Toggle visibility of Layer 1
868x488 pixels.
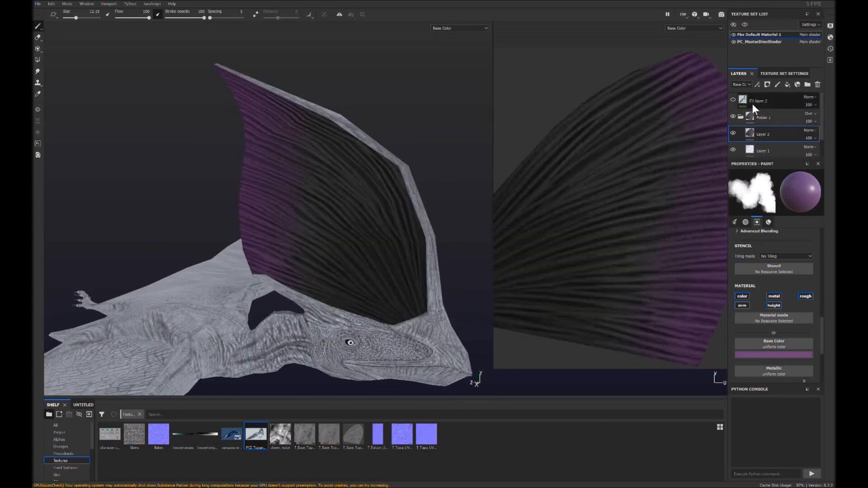pyautogui.click(x=733, y=150)
